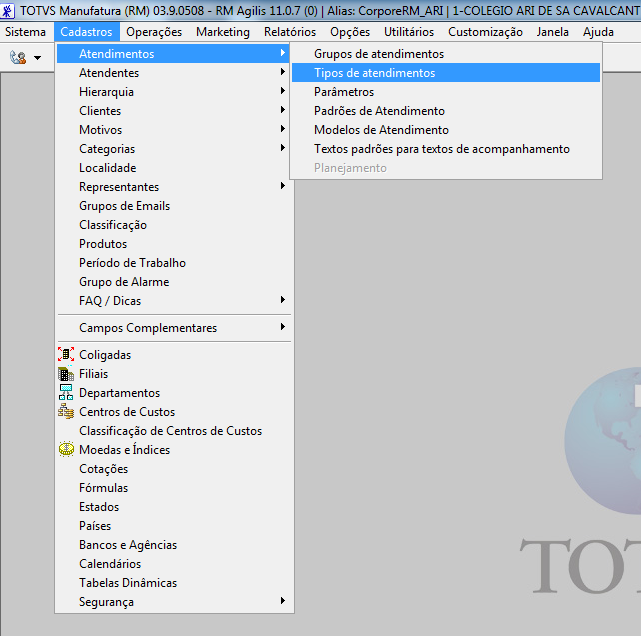Viewport: 641px width, 636px height.
Task: Select Padrões de Atendimento
Action: [x=446, y=110]
